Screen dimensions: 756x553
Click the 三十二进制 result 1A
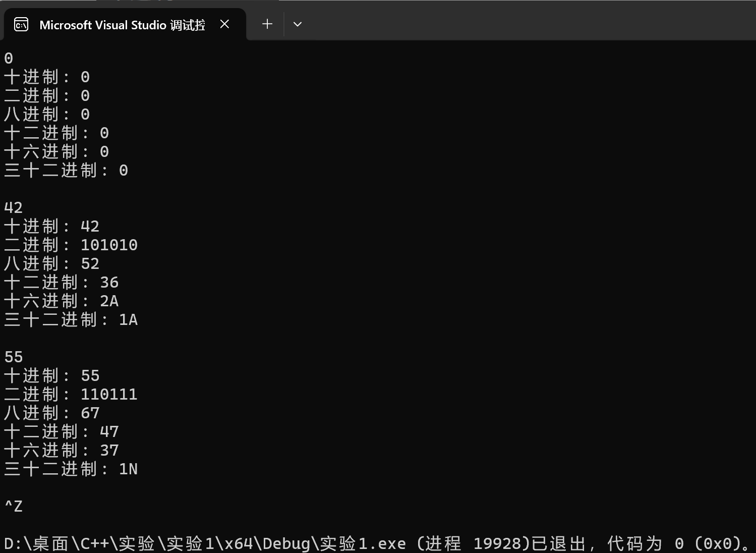[x=129, y=319]
